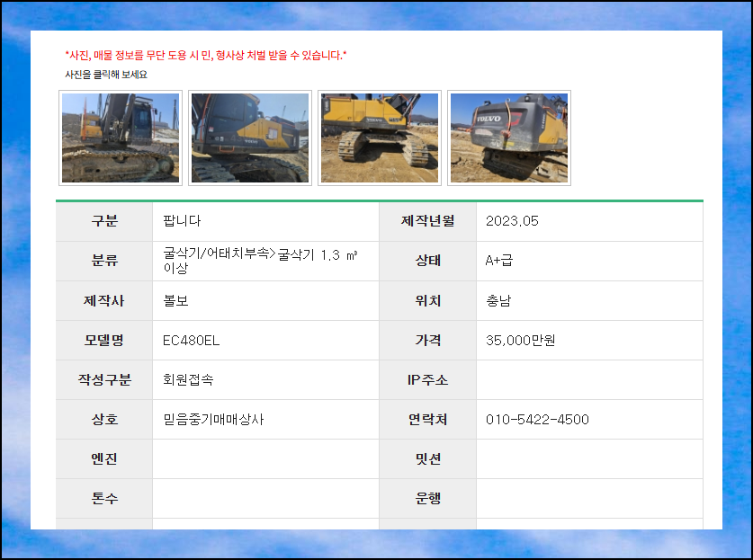
Task: Click the '모델명' header cell
Action: coord(104,340)
